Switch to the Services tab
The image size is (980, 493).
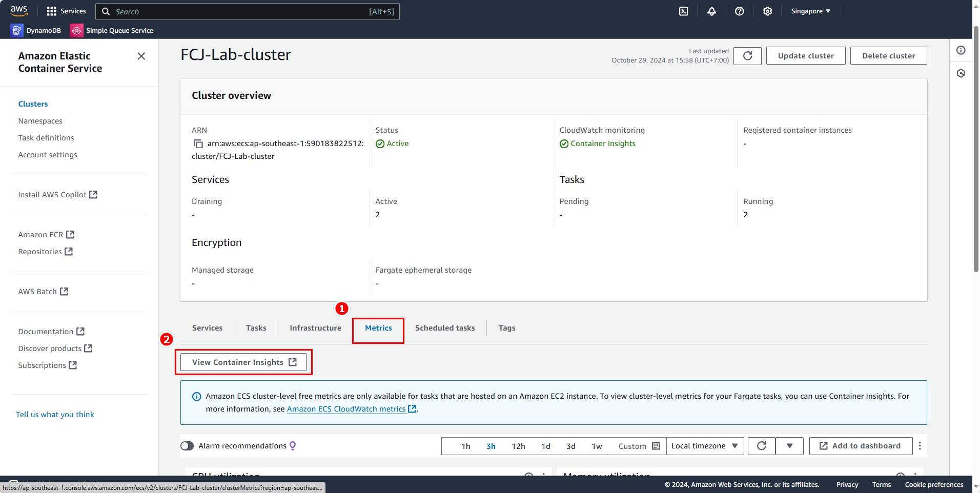207,328
